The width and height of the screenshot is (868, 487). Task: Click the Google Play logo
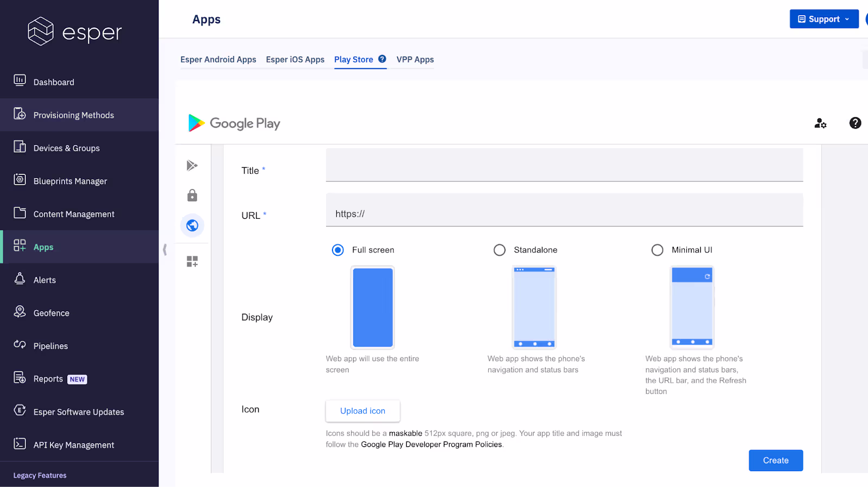[234, 123]
